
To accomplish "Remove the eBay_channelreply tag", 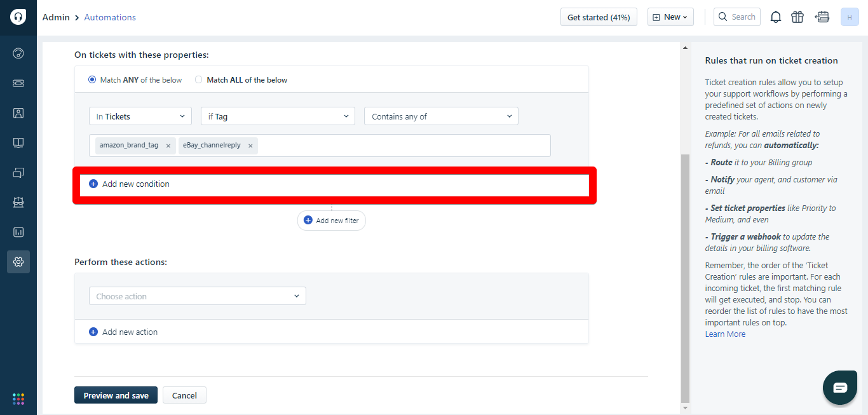I will (250, 146).
